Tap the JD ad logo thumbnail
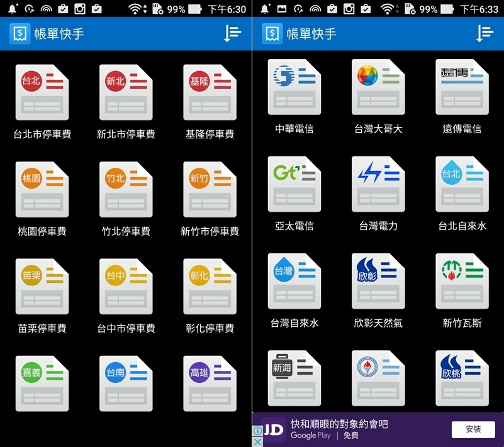Image resolution: width=504 pixels, height=447 pixels. click(x=274, y=429)
